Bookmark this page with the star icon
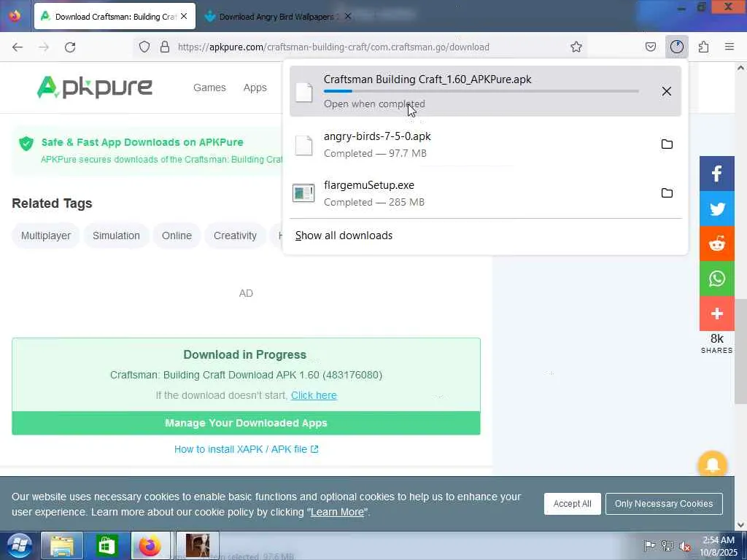Screen dimensions: 747x560 576,47
